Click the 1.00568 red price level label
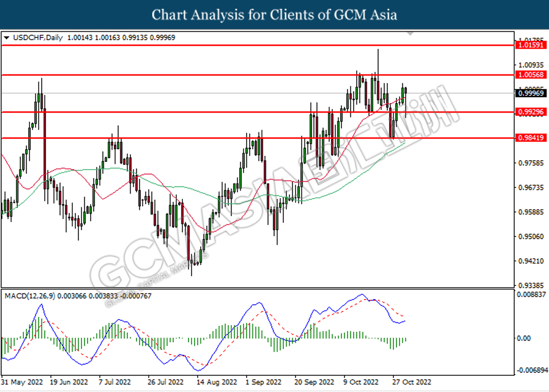This screenshot has width=549, height=392. coord(531,75)
